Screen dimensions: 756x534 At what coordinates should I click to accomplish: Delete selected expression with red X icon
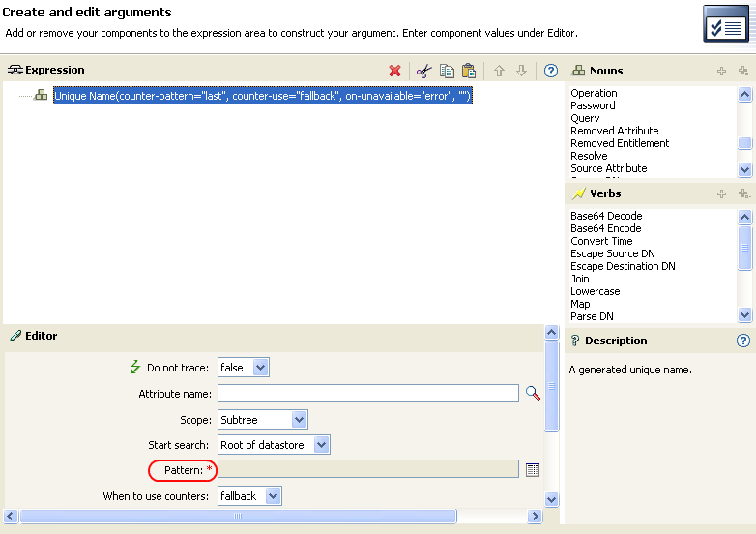[394, 71]
